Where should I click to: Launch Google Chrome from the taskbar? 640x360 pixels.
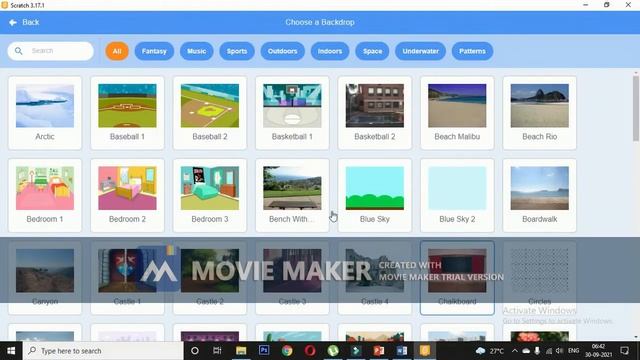(x=287, y=351)
